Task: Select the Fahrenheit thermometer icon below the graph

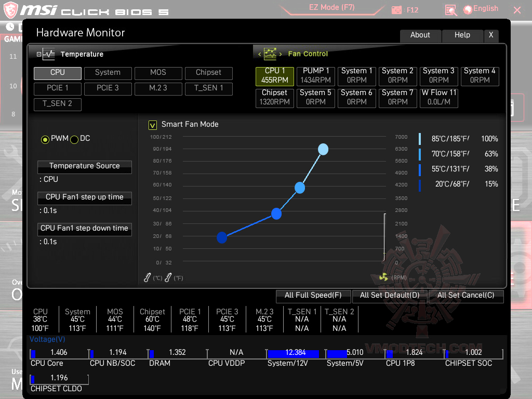Action: (x=167, y=277)
